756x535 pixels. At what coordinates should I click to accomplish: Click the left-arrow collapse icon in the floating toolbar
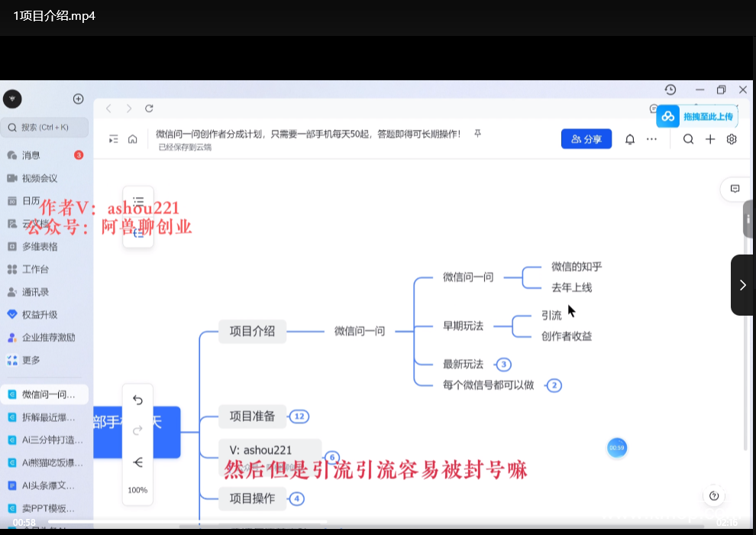[x=137, y=462]
